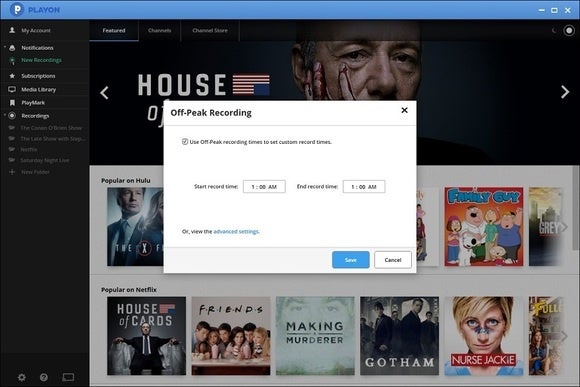Close the Off-Peak Recording dialog

coord(404,110)
